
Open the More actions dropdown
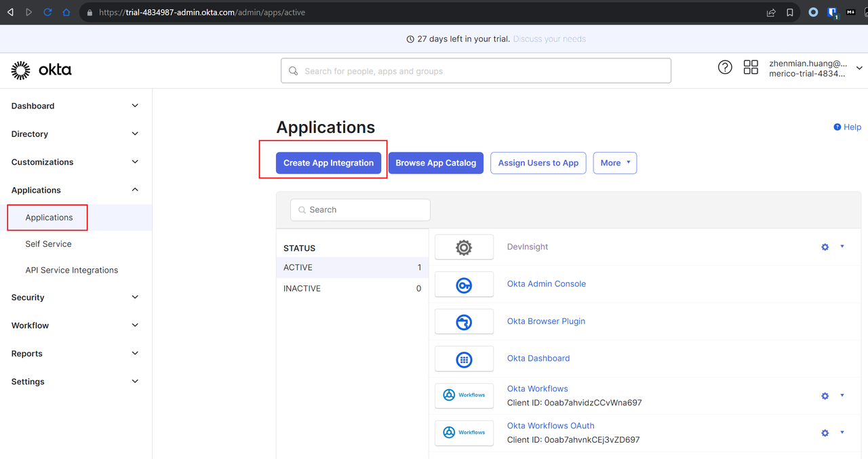click(x=614, y=163)
